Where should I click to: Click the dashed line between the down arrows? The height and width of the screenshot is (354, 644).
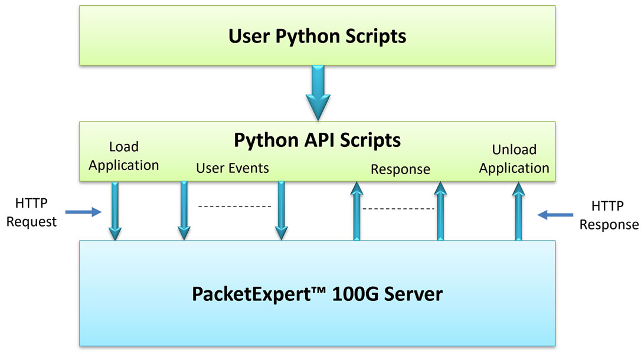[x=234, y=206]
